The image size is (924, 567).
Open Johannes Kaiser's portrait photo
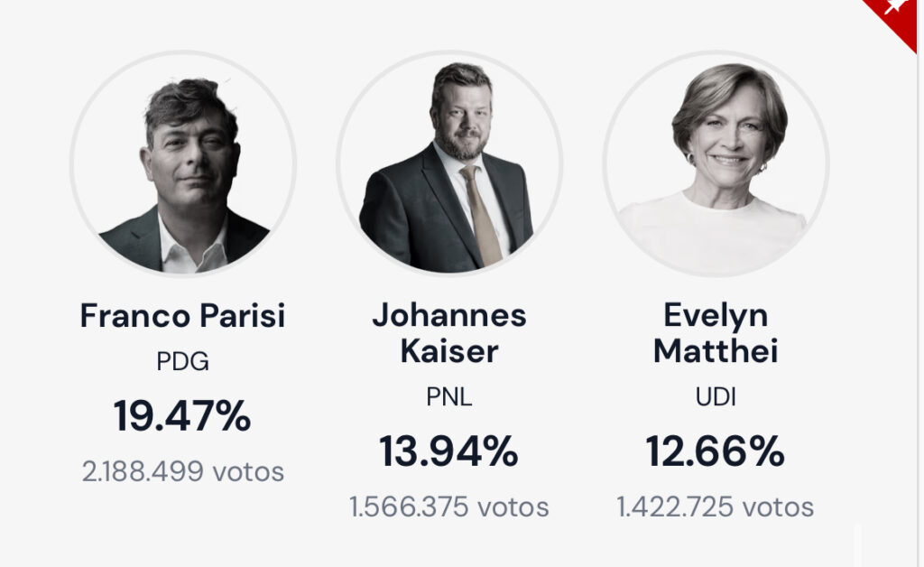coord(449,163)
